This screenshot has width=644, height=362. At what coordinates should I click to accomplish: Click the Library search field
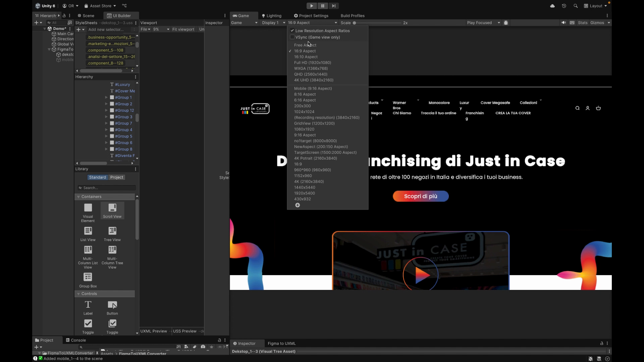107,188
